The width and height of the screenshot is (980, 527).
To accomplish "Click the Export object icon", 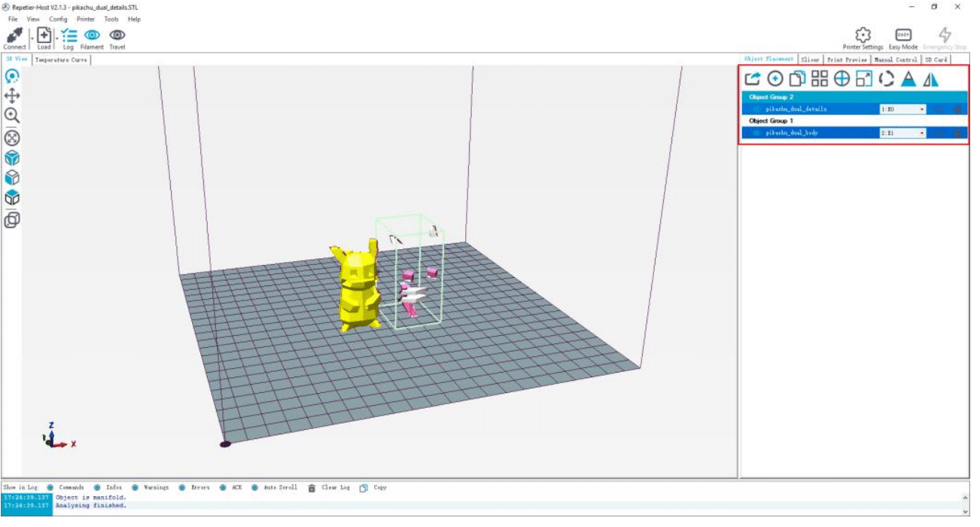I will (752, 79).
